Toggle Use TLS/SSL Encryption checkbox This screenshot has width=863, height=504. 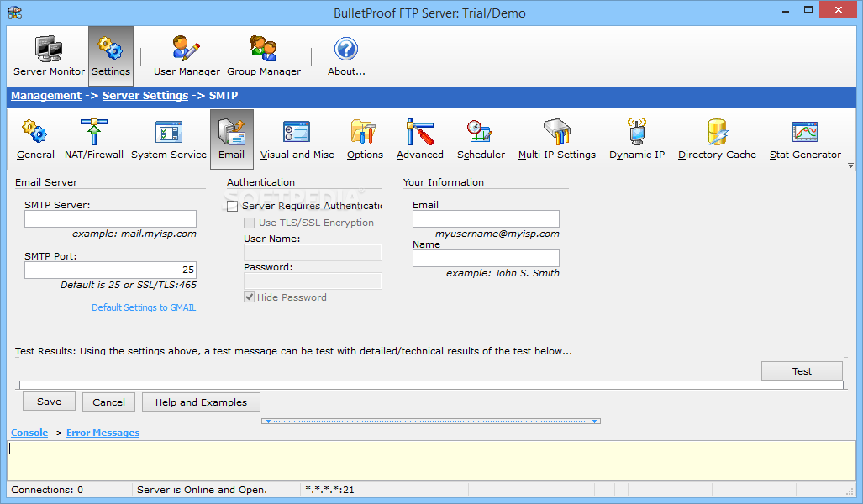[x=250, y=223]
